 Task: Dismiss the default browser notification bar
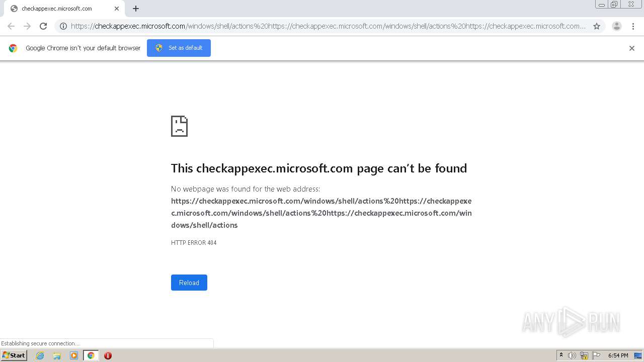(632, 48)
